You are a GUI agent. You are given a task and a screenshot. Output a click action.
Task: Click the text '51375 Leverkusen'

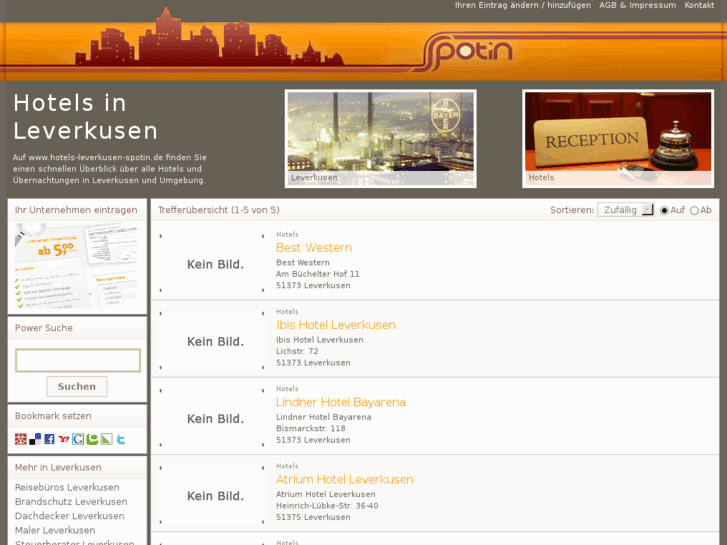313,517
